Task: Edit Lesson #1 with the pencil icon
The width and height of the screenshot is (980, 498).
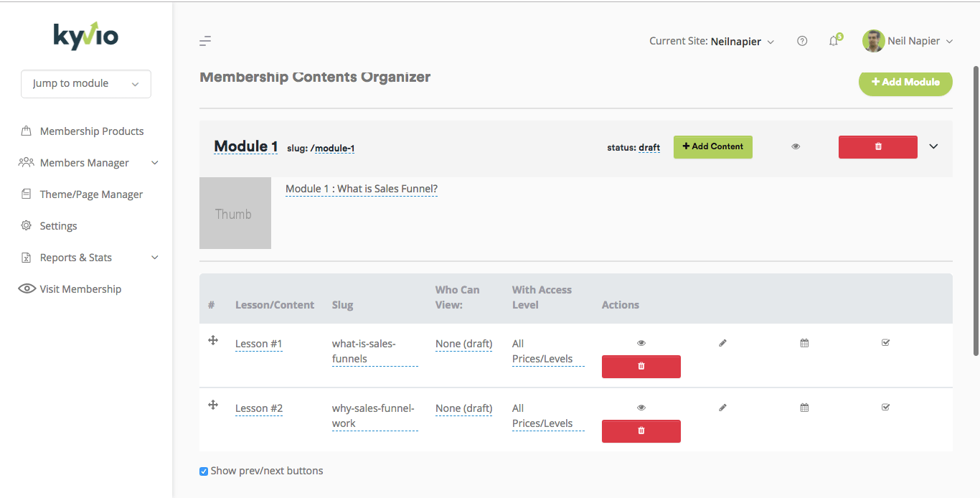Action: [722, 343]
